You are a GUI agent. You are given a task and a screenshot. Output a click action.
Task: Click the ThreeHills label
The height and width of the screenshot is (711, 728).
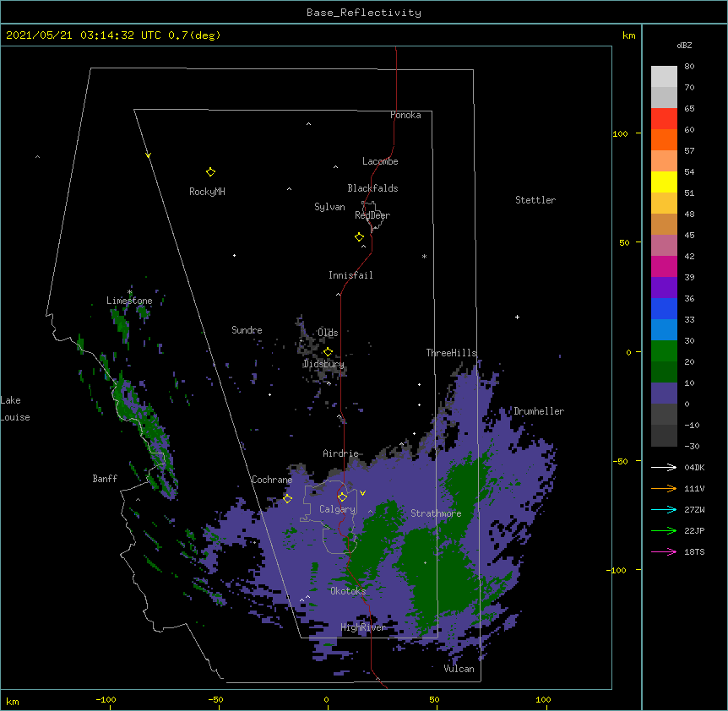[x=451, y=353]
